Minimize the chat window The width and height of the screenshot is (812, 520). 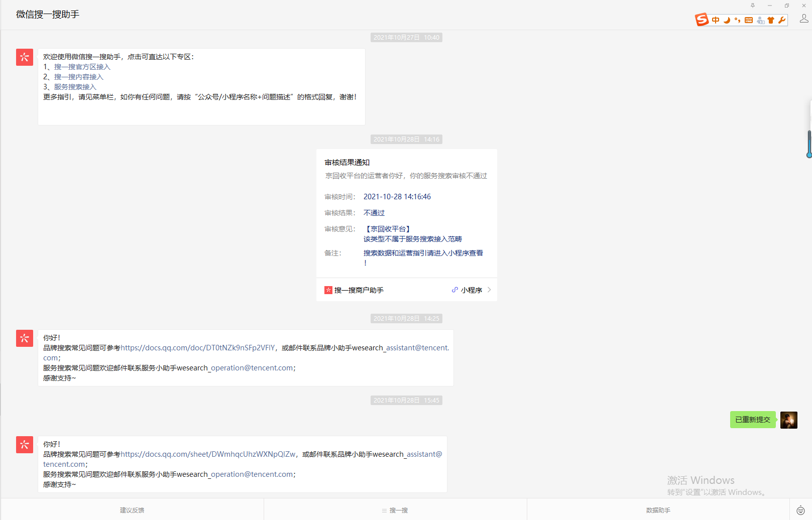point(770,6)
